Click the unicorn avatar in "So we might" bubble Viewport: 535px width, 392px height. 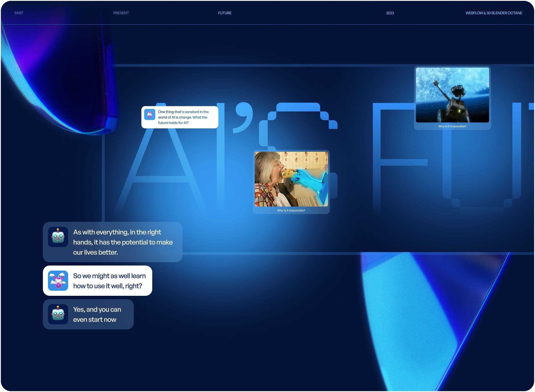click(x=58, y=280)
